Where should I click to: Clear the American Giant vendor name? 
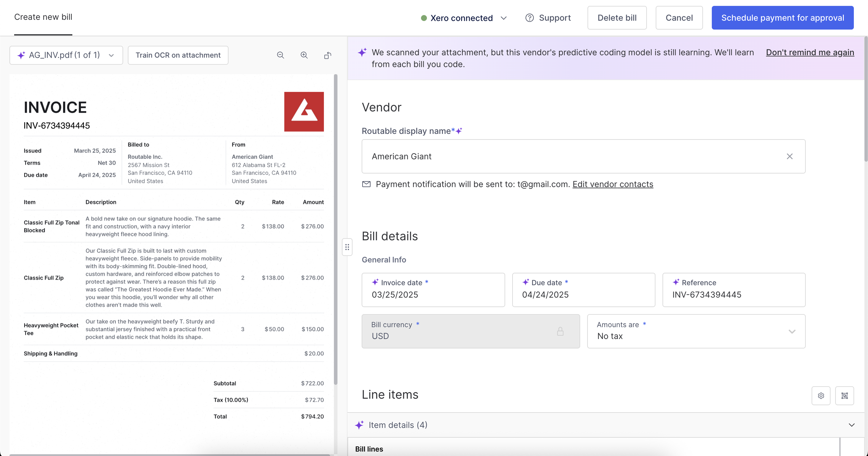tap(789, 156)
